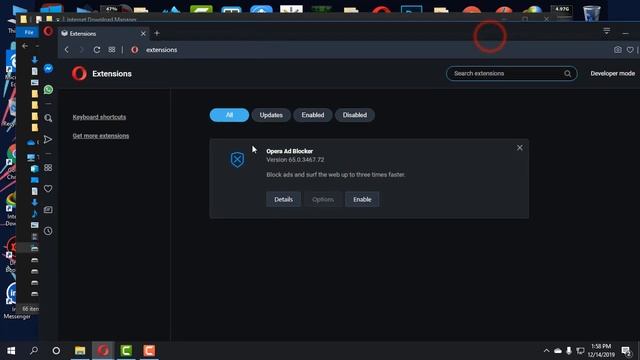Click the sidebar search icon

pyautogui.click(x=48, y=118)
